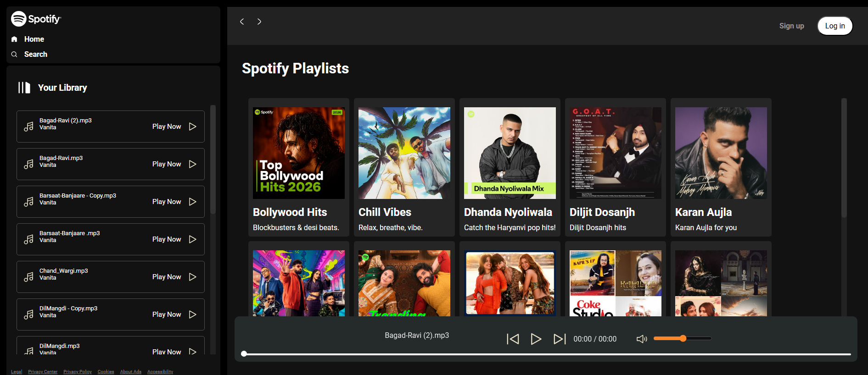Click the library song list scrollbar
This screenshot has width=868, height=375.
tap(213, 160)
